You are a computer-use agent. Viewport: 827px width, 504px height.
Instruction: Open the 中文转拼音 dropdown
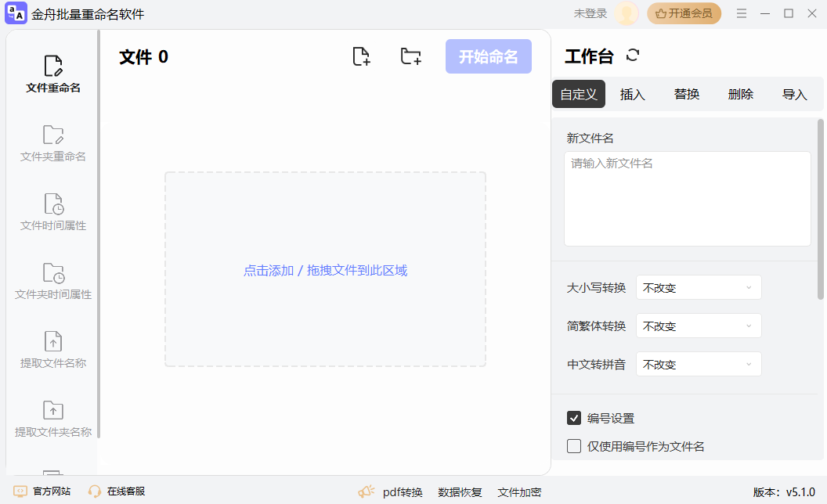(699, 364)
